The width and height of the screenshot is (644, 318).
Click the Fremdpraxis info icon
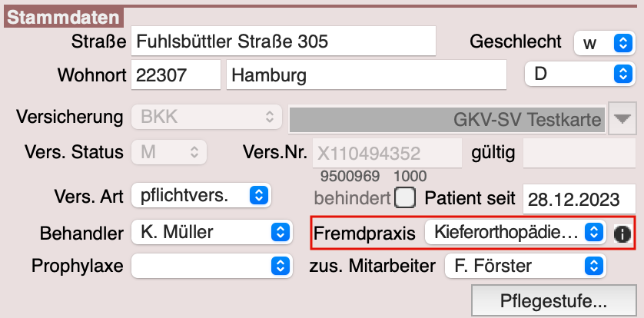coord(621,234)
